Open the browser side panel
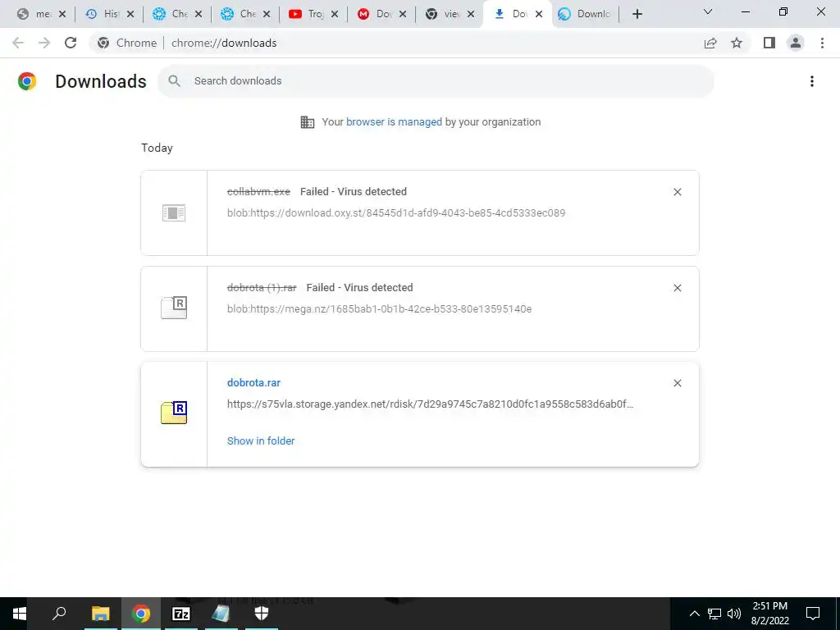840x630 pixels. click(769, 43)
